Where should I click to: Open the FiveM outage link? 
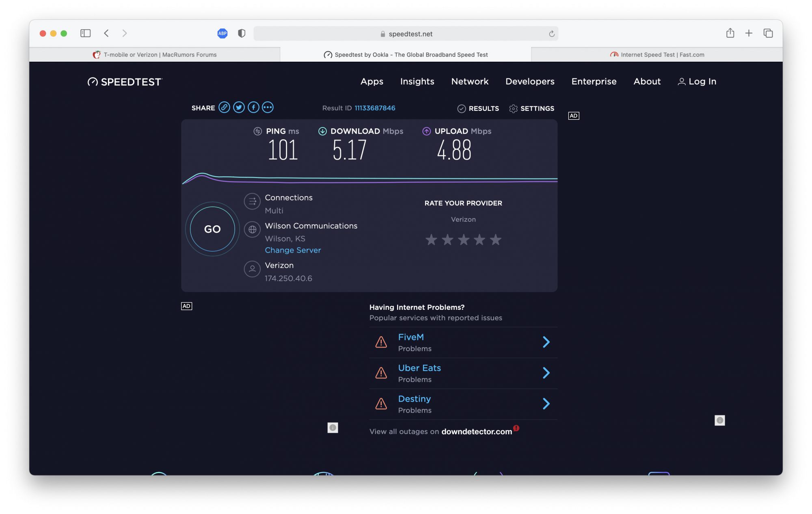coord(411,337)
